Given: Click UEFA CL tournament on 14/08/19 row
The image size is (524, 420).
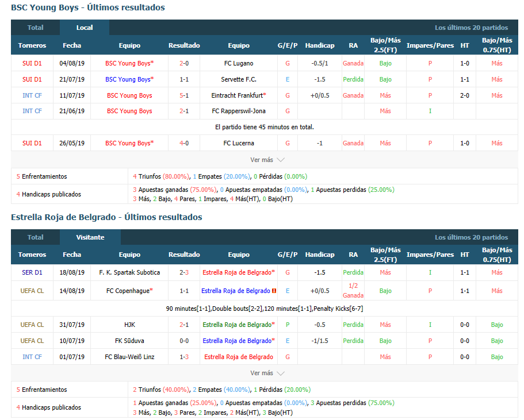Looking at the screenshot, I should pos(32,291).
